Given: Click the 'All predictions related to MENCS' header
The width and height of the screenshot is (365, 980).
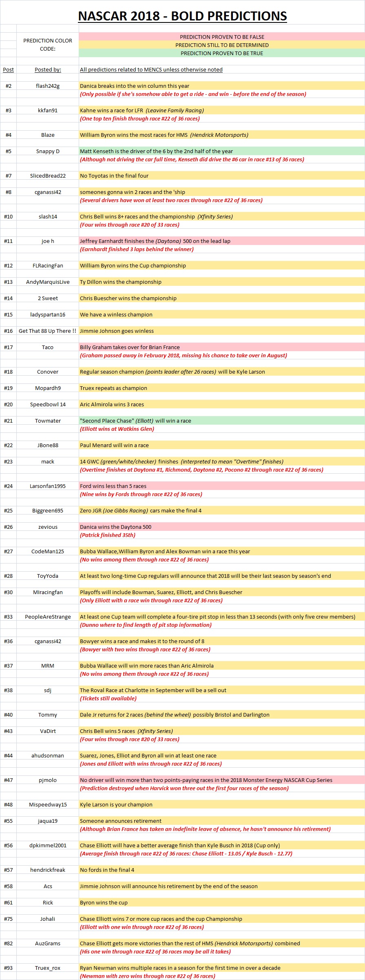Looking at the screenshot, I should click(151, 69).
